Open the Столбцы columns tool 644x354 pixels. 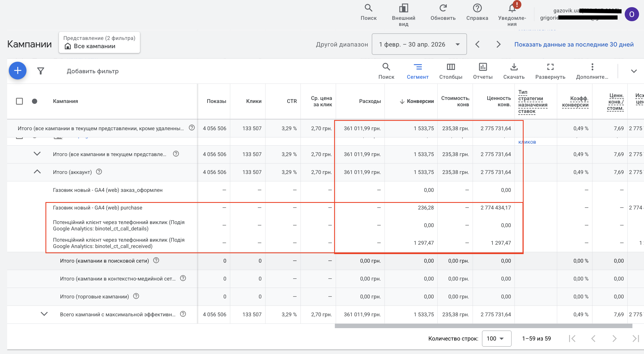[x=451, y=71]
